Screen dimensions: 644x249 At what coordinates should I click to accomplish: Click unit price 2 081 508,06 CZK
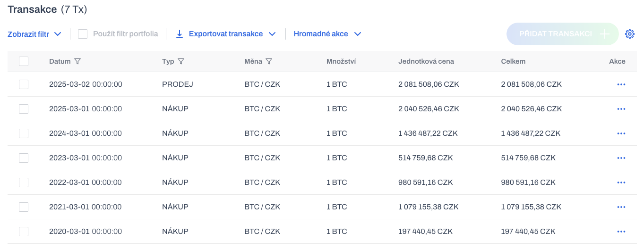(x=429, y=84)
